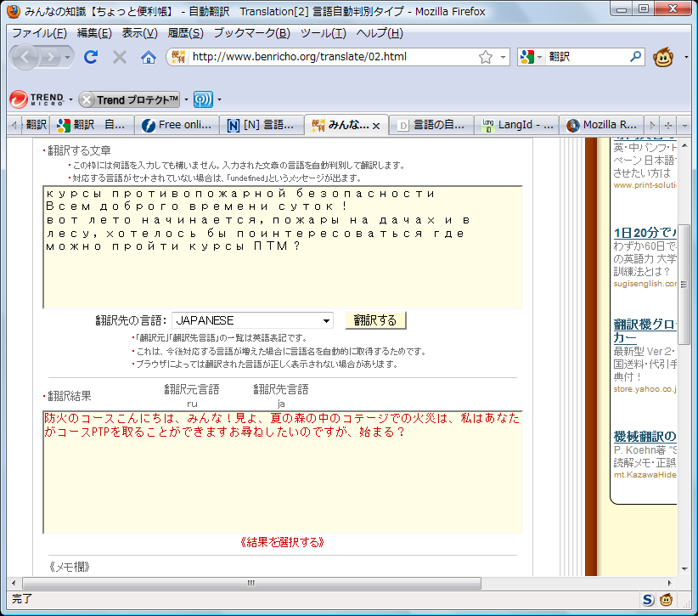Bookmark this page with the star
Image resolution: width=698 pixels, height=616 pixels.
(486, 57)
